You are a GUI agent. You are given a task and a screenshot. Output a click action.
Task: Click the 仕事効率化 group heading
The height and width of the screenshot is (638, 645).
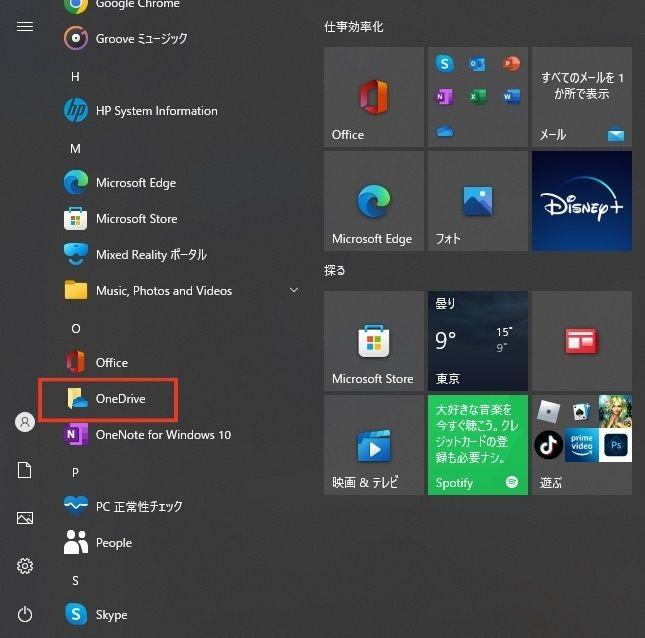(353, 27)
